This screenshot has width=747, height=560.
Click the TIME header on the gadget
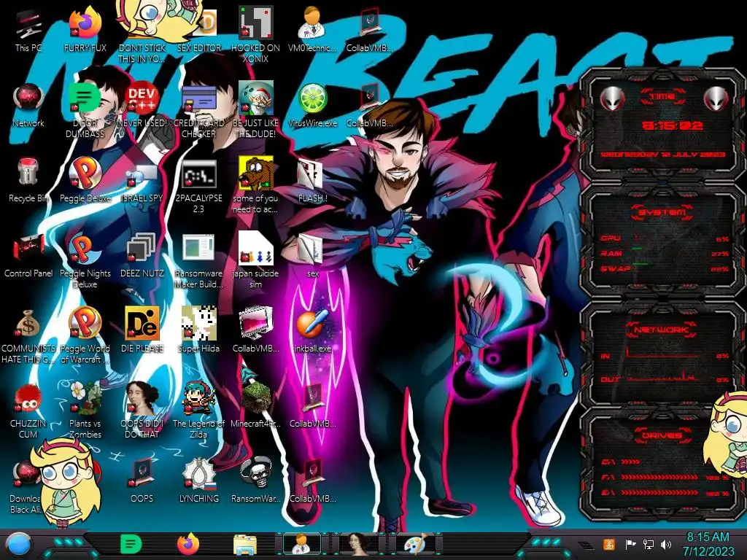coord(663,96)
